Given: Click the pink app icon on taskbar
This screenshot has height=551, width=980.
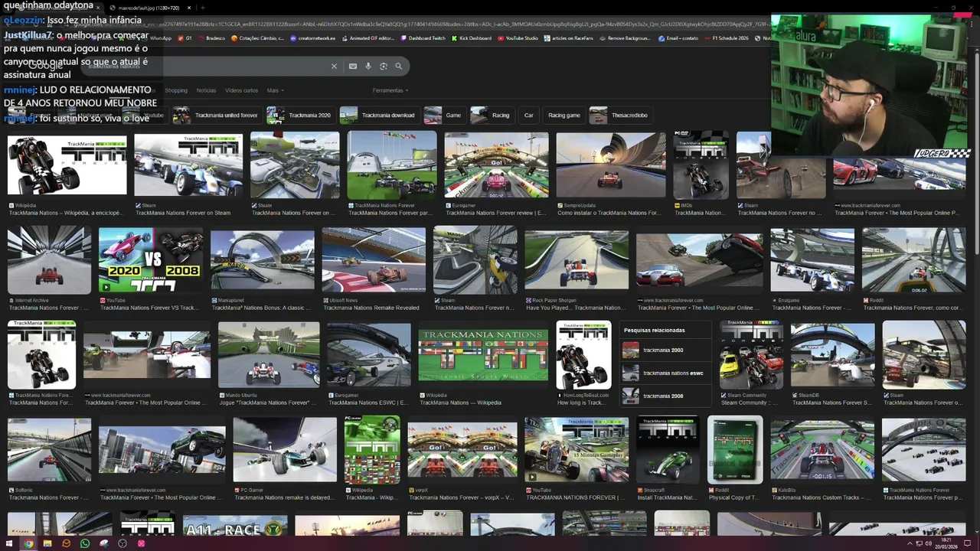Looking at the screenshot, I should (x=141, y=543).
